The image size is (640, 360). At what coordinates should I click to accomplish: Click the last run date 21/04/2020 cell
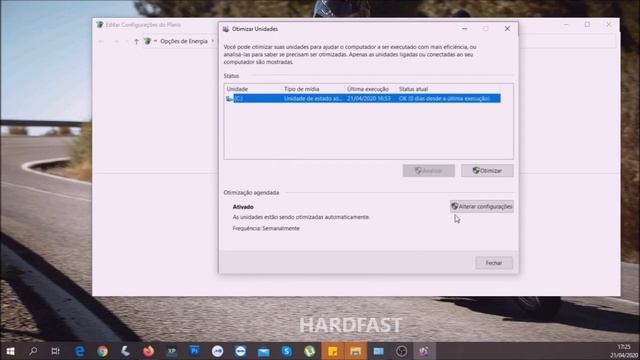tap(369, 98)
